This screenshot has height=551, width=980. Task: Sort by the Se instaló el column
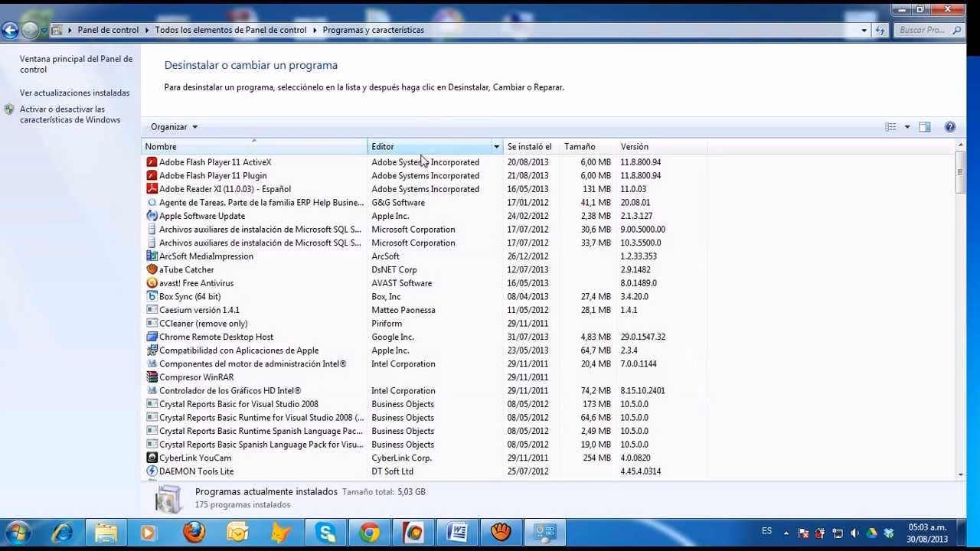[x=531, y=147]
